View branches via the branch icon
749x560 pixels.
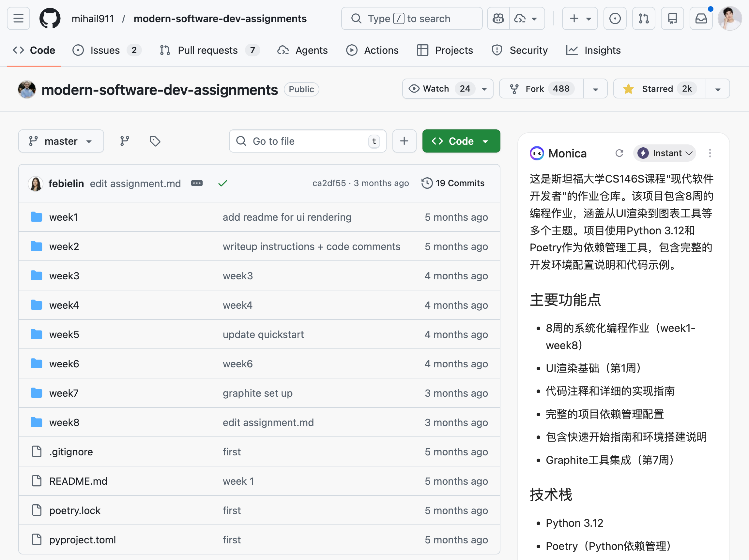click(x=125, y=141)
